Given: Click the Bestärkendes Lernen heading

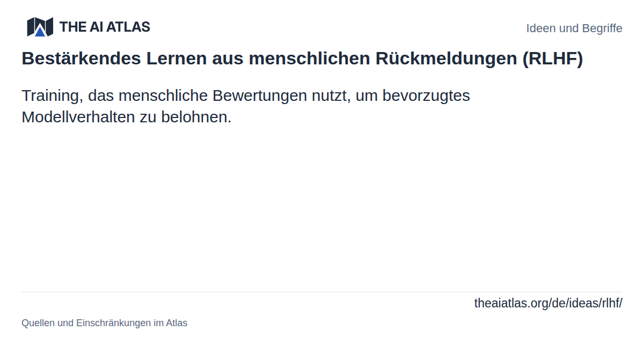Looking at the screenshot, I should tap(302, 58).
